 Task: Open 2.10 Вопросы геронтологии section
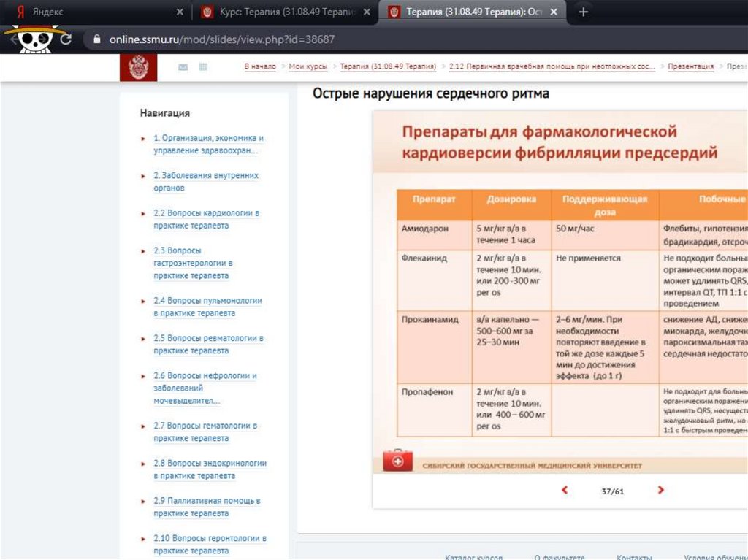[x=210, y=544]
